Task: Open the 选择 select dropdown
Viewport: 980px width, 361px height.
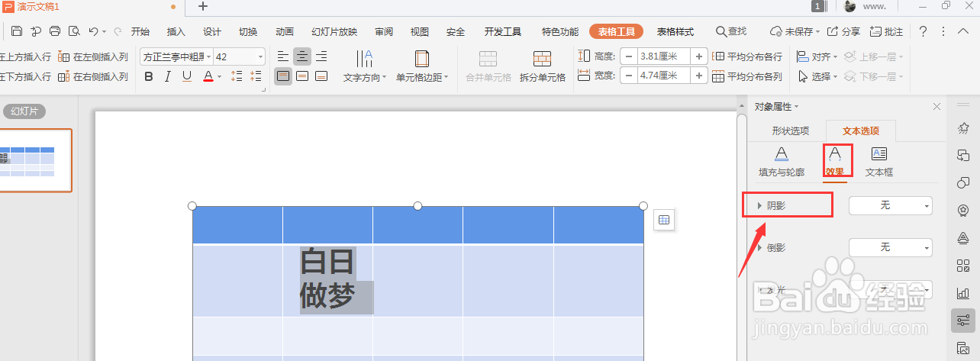Action: pos(817,76)
